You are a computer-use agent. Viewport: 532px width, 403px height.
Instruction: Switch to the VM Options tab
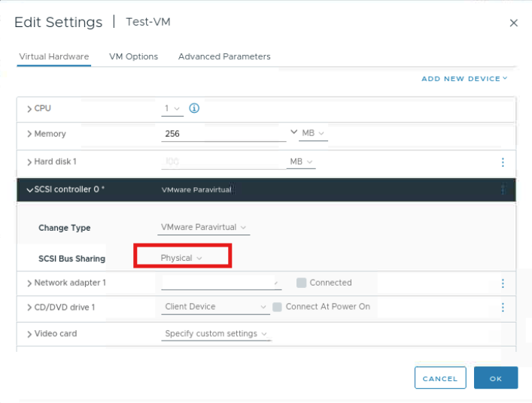tap(133, 56)
